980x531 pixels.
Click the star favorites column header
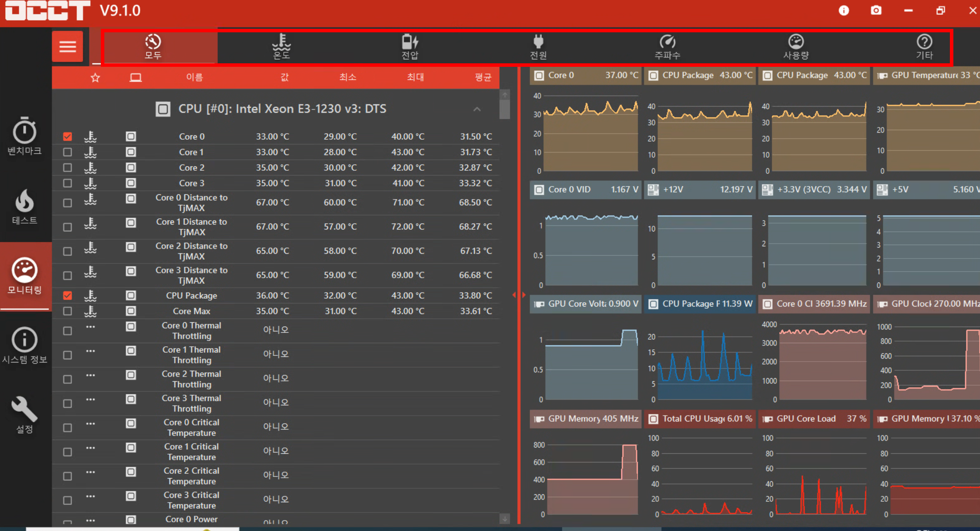click(x=95, y=78)
